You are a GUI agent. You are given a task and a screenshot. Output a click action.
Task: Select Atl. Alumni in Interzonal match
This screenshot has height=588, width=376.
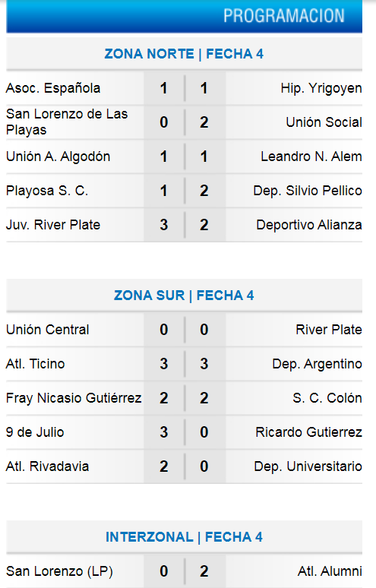tap(330, 571)
